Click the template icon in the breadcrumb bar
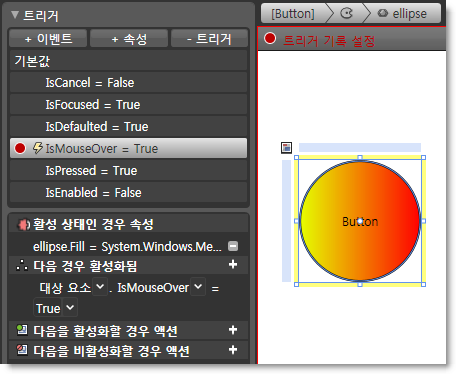456x374 pixels. click(x=346, y=13)
